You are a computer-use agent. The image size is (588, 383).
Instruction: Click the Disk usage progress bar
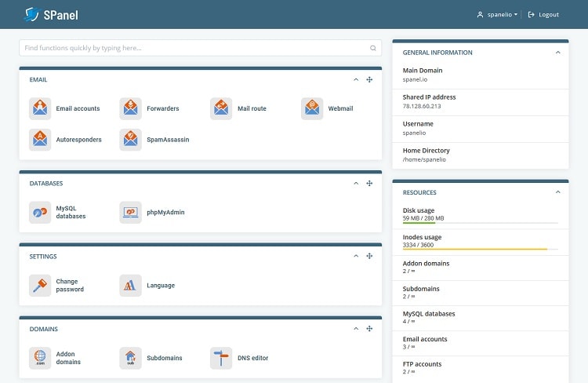point(481,223)
